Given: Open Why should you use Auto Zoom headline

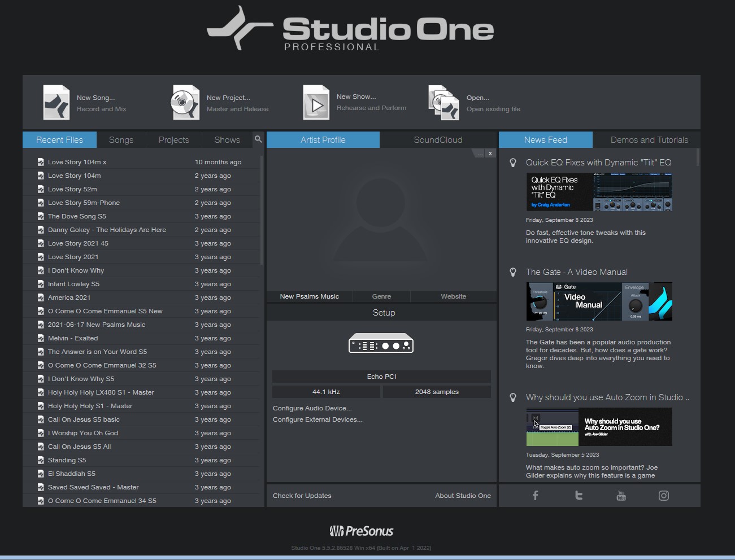Looking at the screenshot, I should [607, 397].
